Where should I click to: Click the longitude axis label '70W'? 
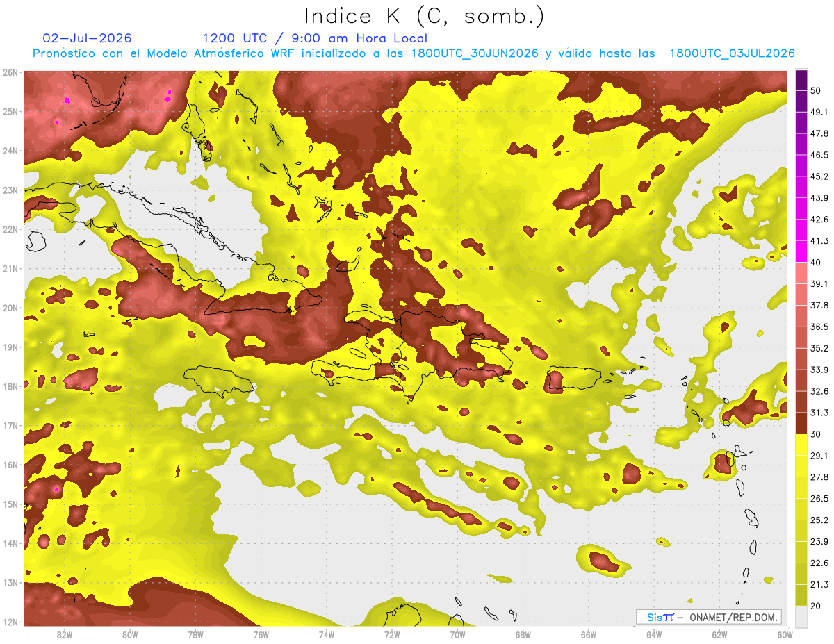tap(457, 635)
